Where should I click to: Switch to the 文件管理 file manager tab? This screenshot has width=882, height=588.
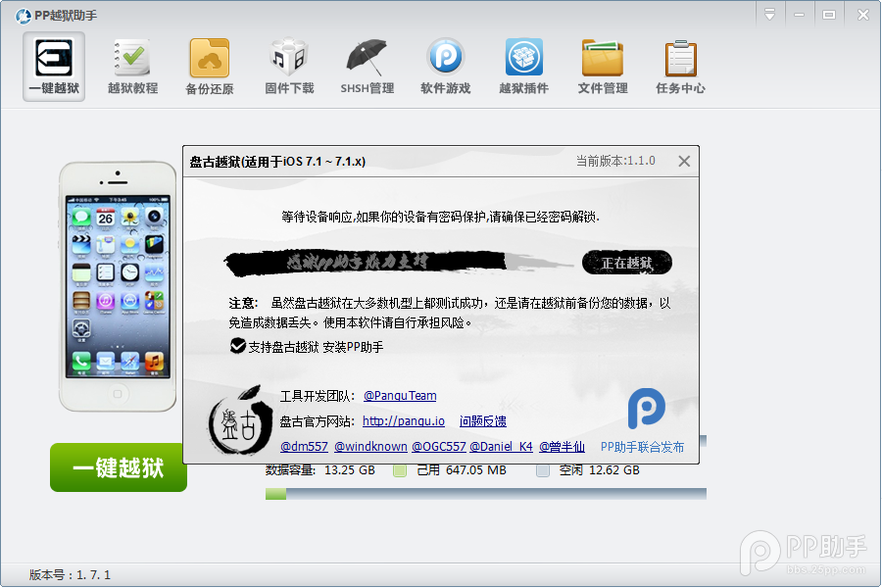[602, 65]
